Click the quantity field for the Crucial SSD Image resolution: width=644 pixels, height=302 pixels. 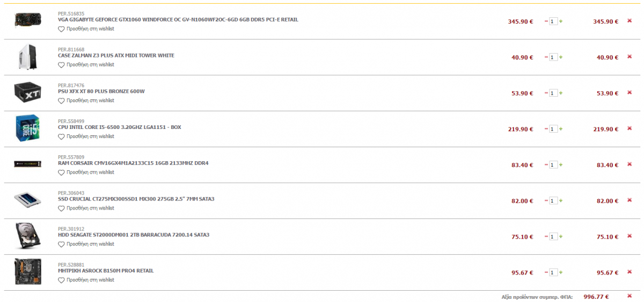click(x=553, y=200)
